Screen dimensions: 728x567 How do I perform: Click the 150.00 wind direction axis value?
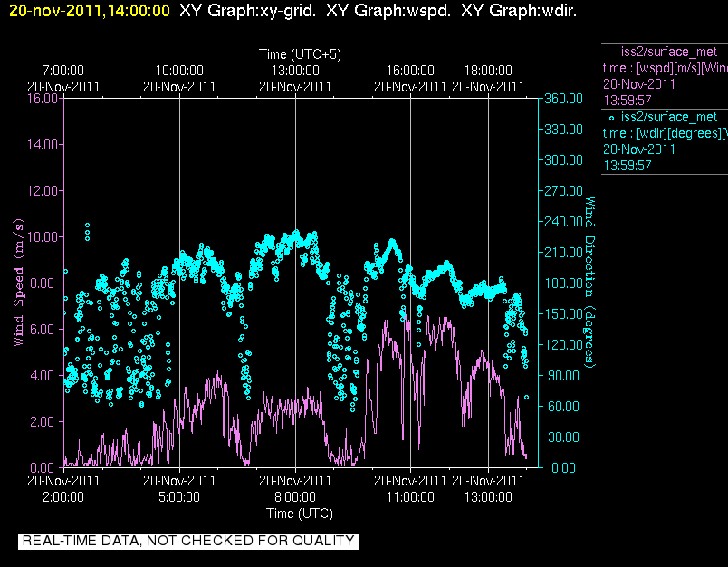coord(563,314)
